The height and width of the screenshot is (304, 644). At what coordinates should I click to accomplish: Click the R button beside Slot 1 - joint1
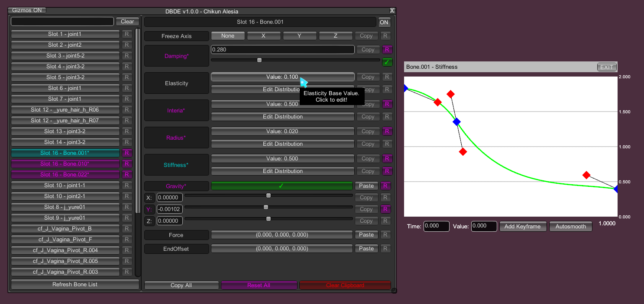127,34
